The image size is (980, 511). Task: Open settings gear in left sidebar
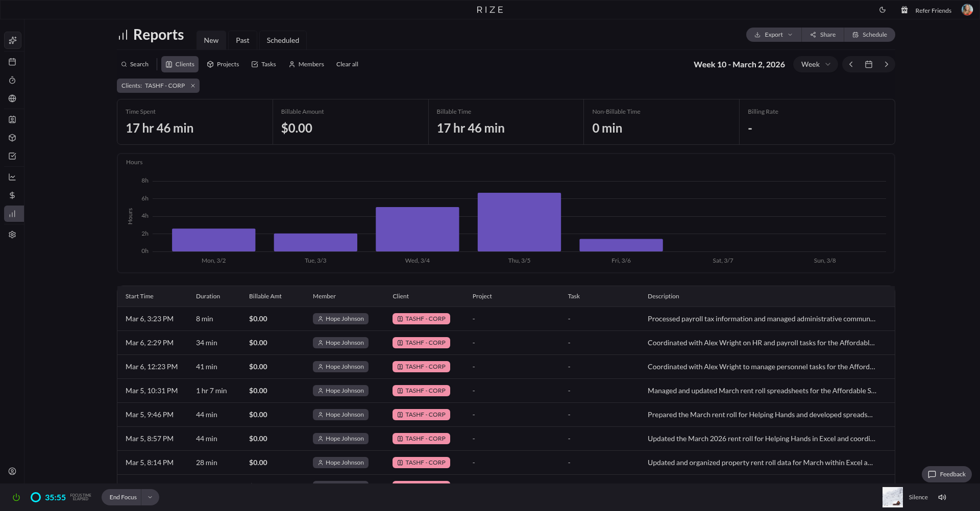click(12, 235)
